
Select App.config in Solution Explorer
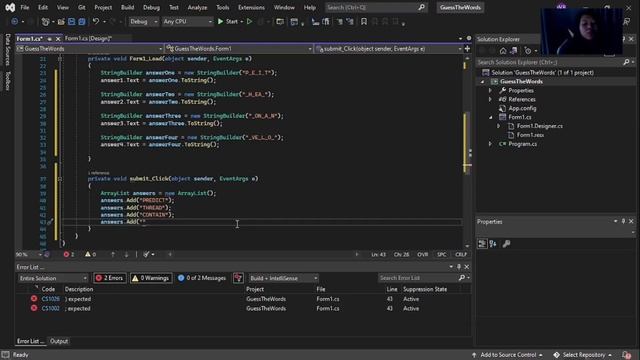[522, 108]
